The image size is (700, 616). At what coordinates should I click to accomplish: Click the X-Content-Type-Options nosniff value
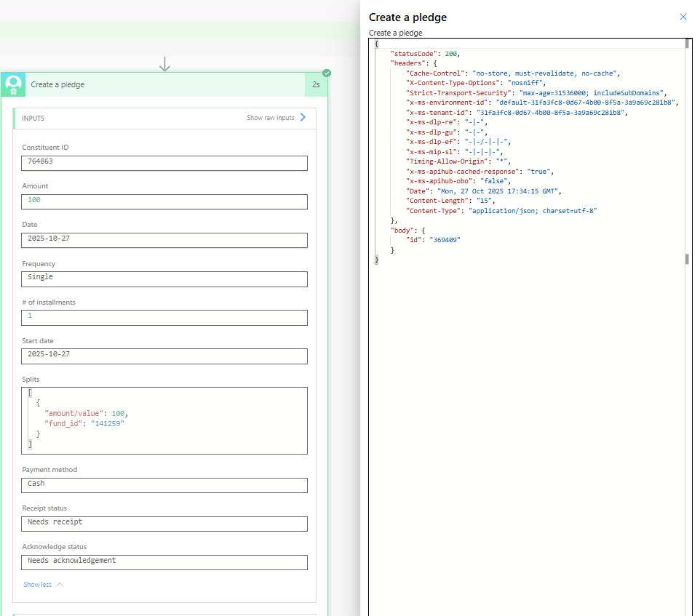click(525, 83)
